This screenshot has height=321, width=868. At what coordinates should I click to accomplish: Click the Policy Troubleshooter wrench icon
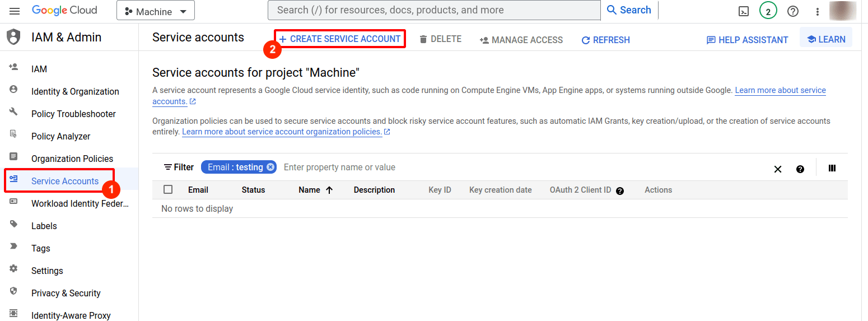tap(13, 111)
